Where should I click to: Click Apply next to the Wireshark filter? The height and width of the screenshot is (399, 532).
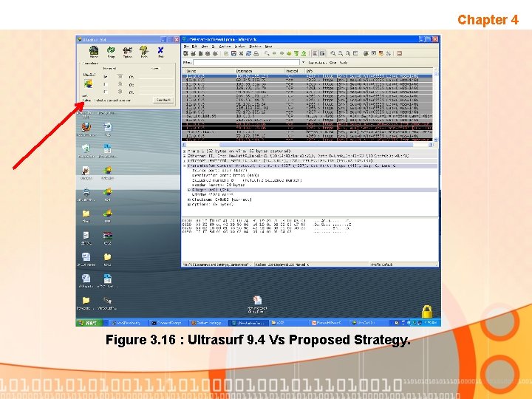[x=344, y=62]
